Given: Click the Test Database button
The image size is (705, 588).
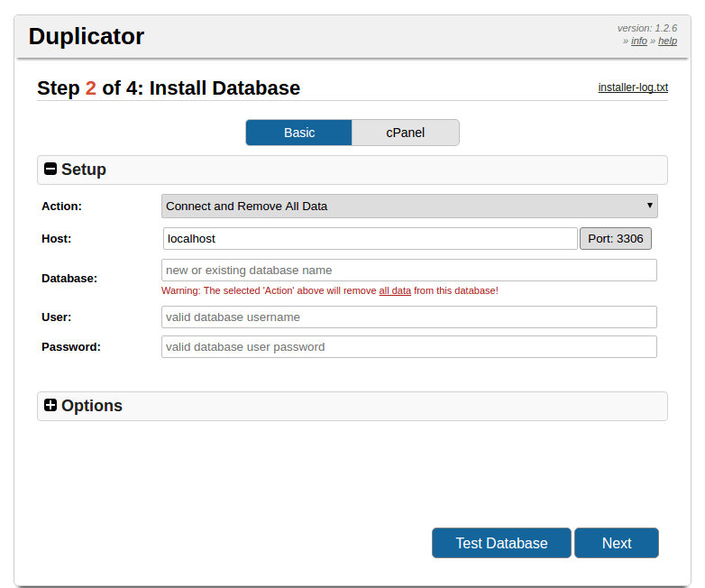Looking at the screenshot, I should point(501,543).
